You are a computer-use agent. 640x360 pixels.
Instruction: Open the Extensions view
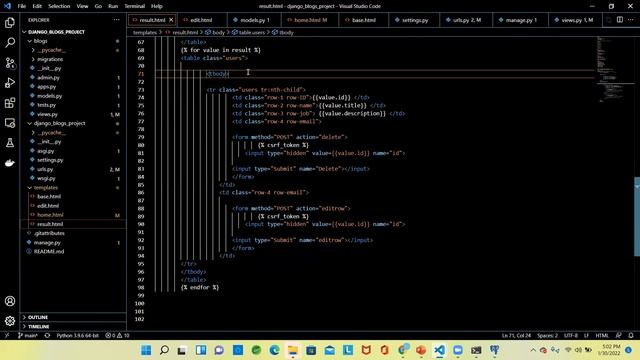pyautogui.click(x=10, y=103)
